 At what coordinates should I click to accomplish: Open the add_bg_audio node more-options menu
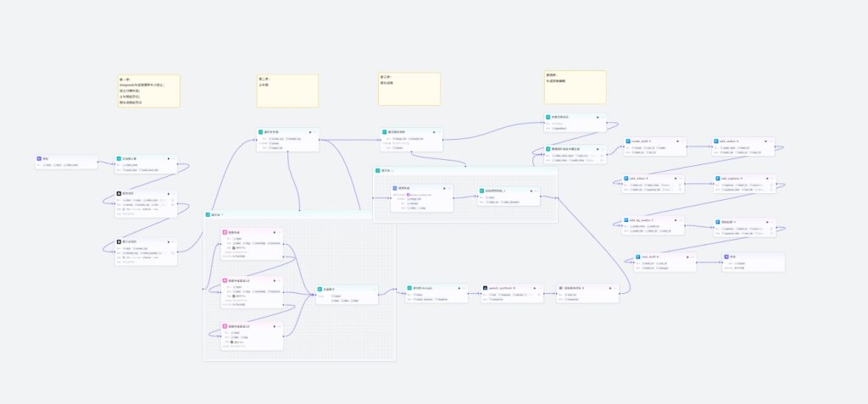[681, 220]
